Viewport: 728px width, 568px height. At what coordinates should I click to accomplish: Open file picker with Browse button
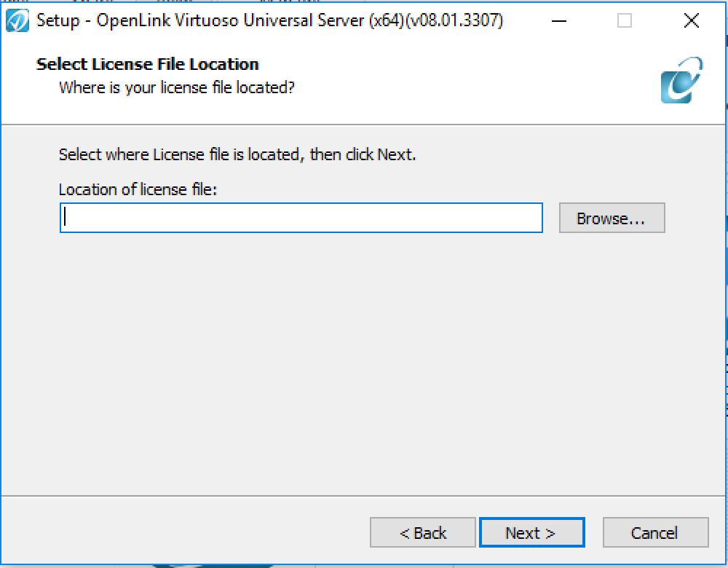pyautogui.click(x=612, y=218)
